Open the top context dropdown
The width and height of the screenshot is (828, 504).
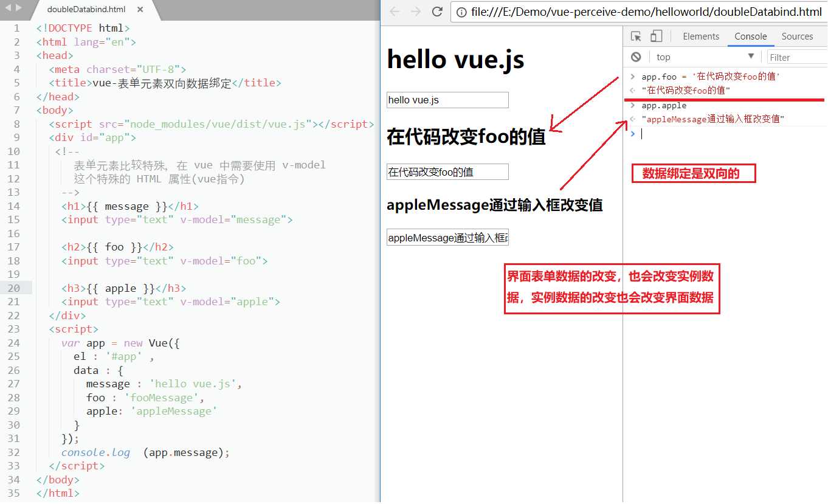click(705, 57)
